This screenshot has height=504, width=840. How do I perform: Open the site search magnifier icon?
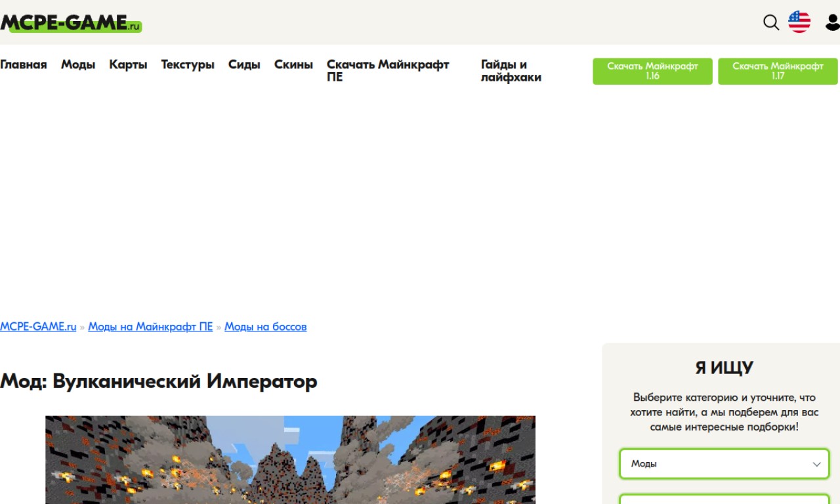(771, 22)
